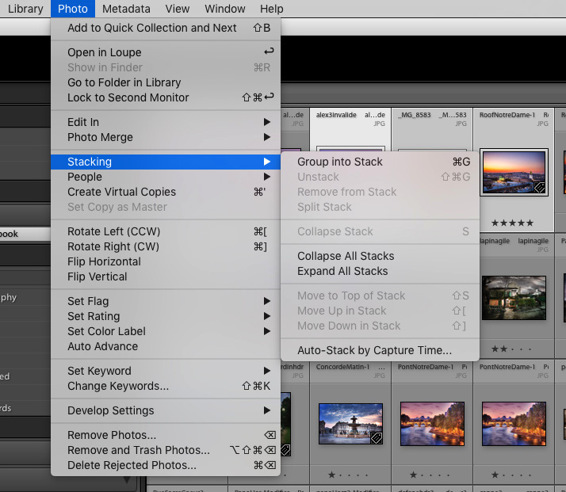Choose Flip Vertical
Viewport: 566px width, 492px height.
point(166,277)
